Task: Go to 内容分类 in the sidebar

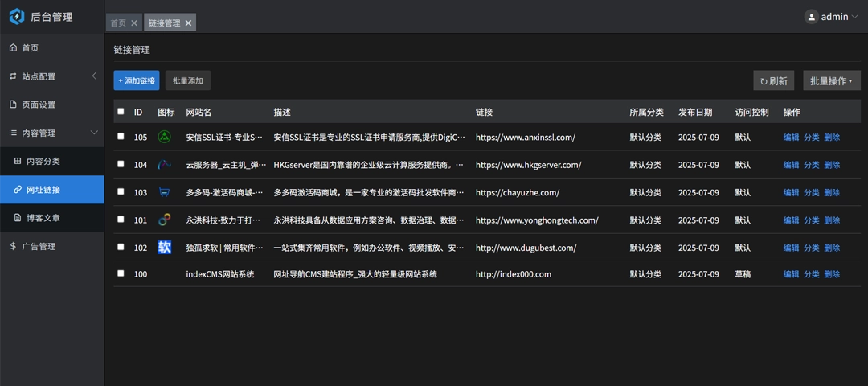Action: 43,162
